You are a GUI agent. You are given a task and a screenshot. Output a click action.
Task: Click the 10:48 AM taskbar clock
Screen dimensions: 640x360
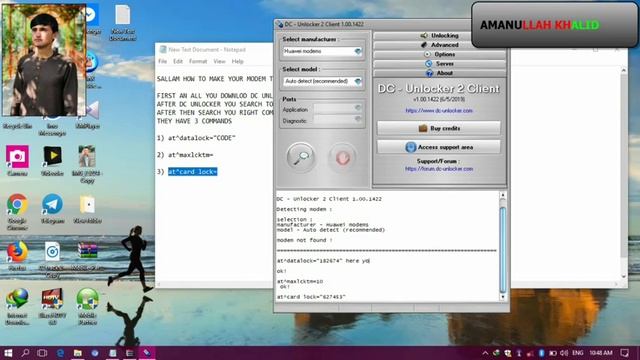[x=600, y=353]
